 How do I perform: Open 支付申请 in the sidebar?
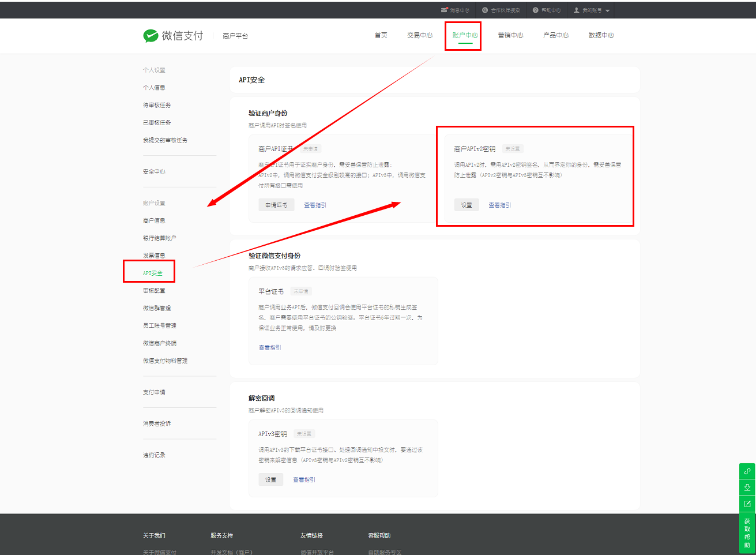(x=154, y=392)
